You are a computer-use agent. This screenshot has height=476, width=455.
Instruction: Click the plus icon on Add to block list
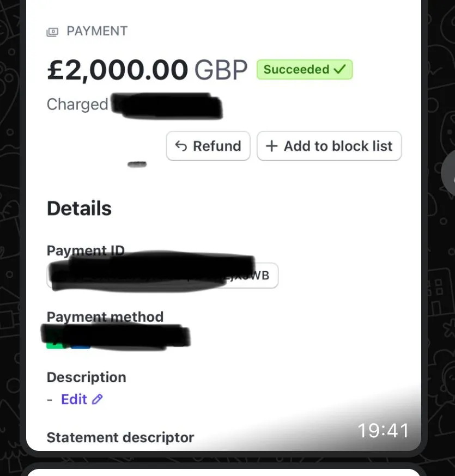coord(271,146)
